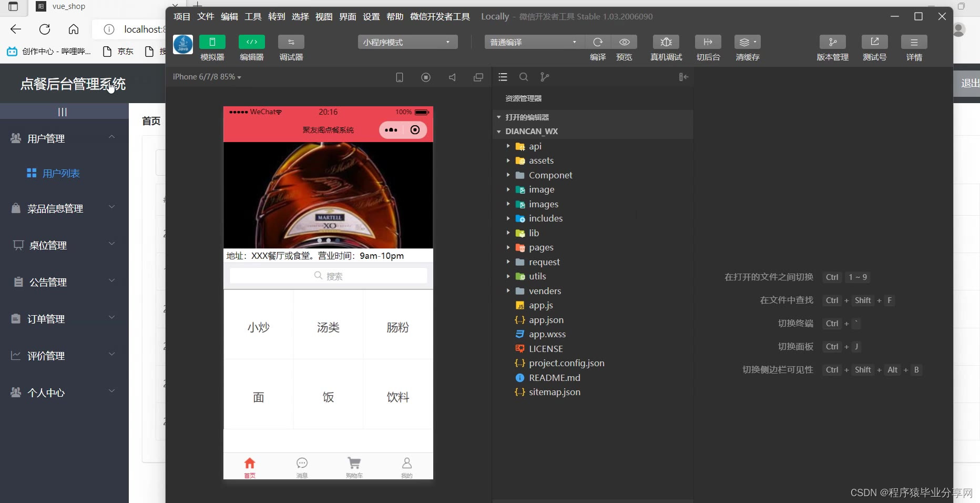
Task: Open the source control branch icon
Action: click(x=545, y=77)
